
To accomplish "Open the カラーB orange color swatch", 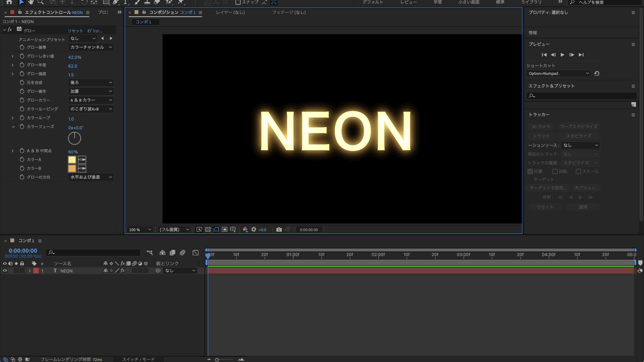I will tap(72, 168).
